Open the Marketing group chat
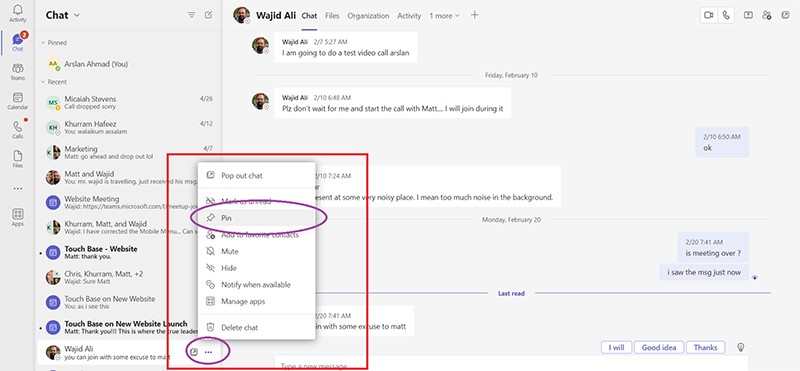The height and width of the screenshot is (371, 800). click(129, 153)
